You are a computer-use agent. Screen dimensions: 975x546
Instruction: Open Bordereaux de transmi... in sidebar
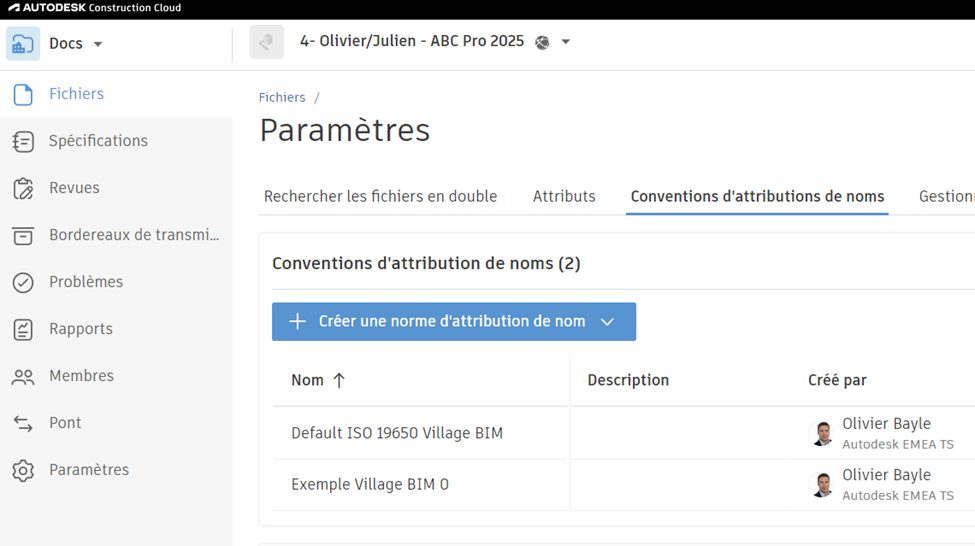[134, 235]
